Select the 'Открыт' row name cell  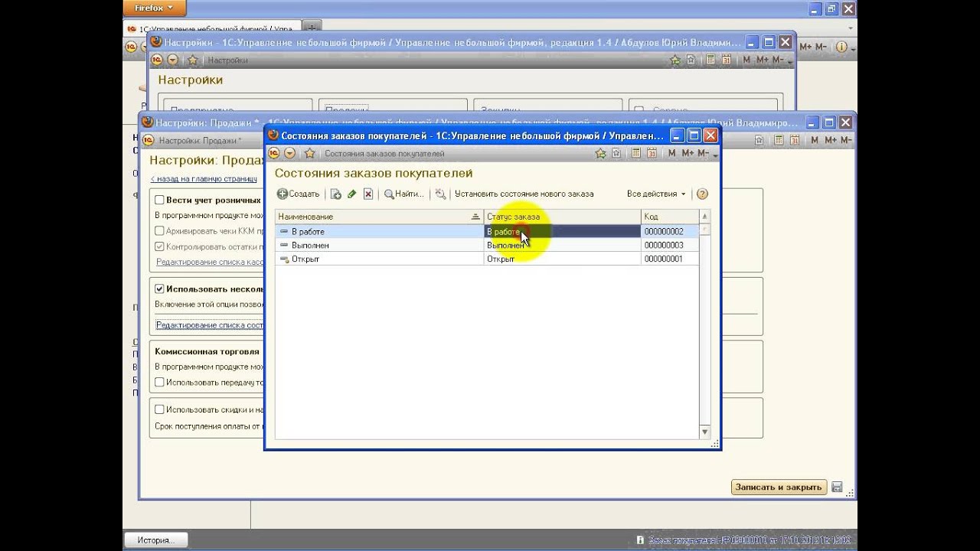379,259
